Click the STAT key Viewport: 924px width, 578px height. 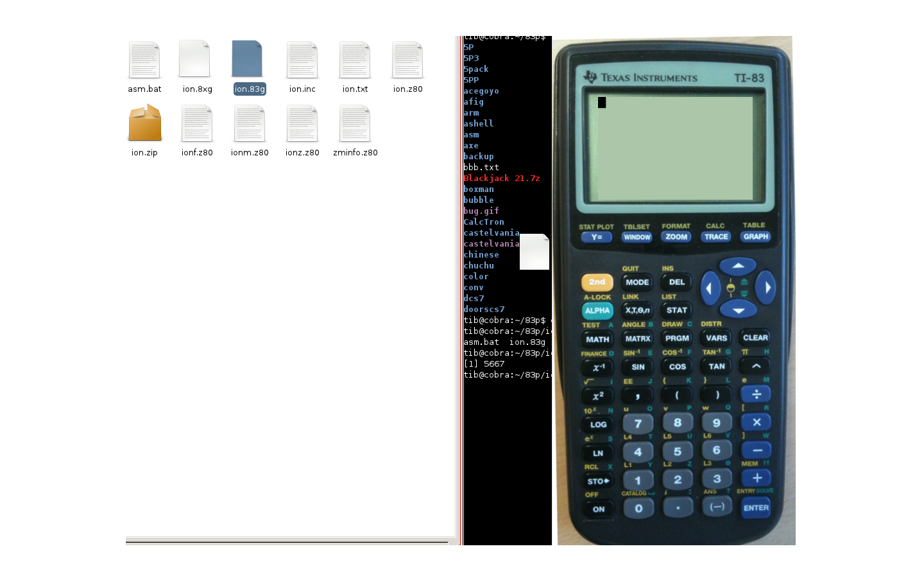[677, 310]
